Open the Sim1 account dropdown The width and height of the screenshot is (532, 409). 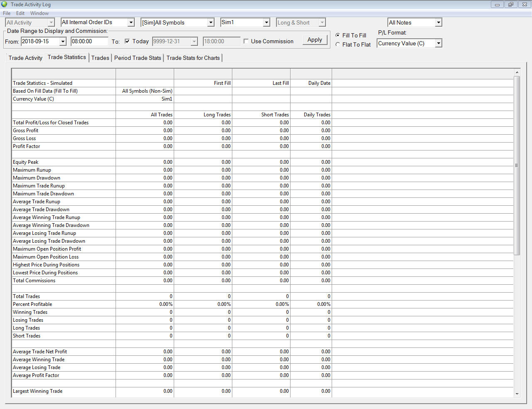pyautogui.click(x=266, y=22)
